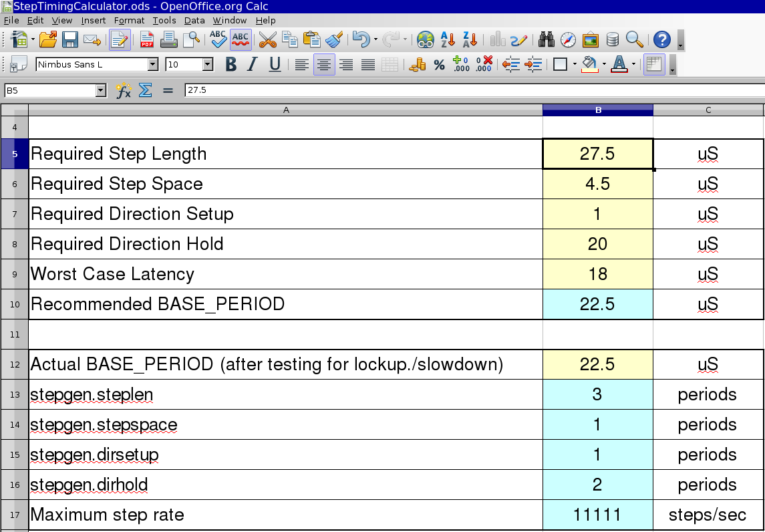Toggle Italic formatting

coord(253,64)
